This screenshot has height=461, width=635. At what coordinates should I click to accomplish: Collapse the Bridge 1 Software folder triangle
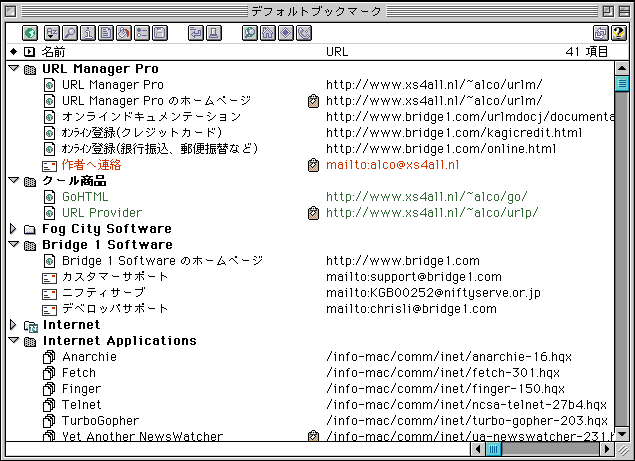tap(14, 244)
